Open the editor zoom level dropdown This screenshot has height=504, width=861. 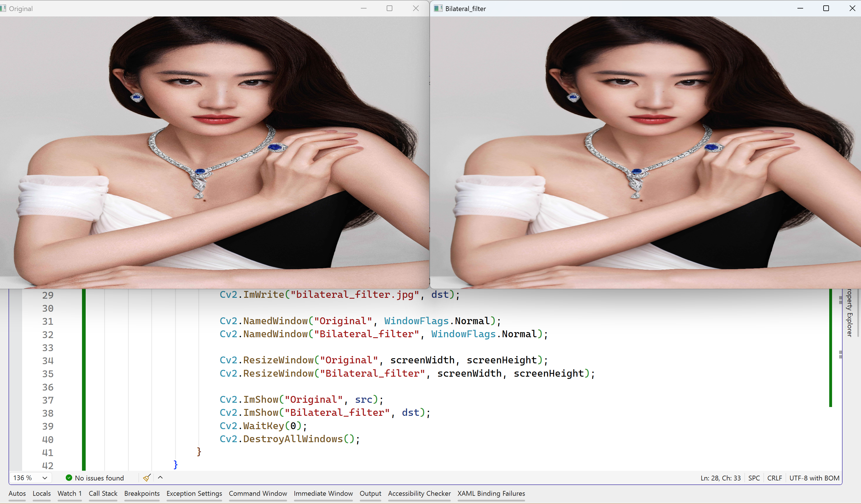click(x=45, y=478)
